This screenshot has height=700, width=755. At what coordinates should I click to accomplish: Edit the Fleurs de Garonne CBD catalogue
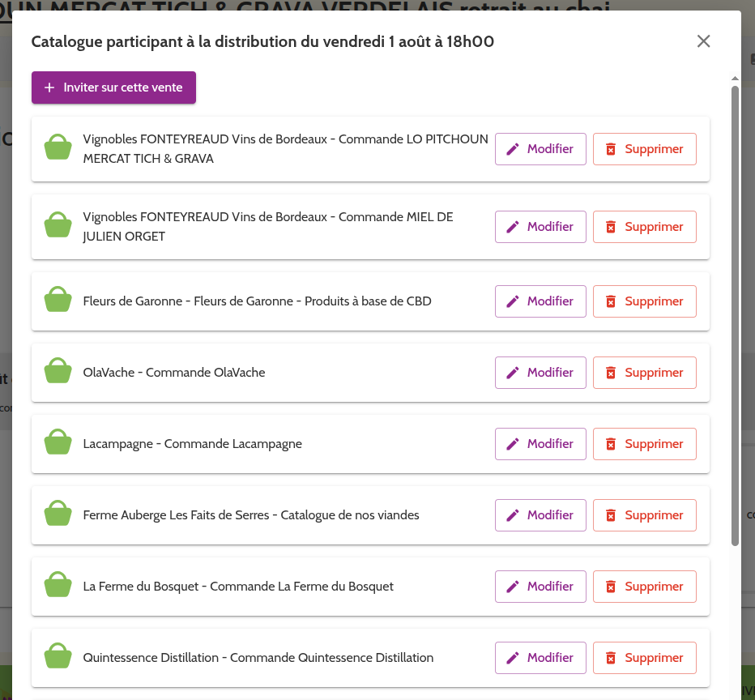540,301
